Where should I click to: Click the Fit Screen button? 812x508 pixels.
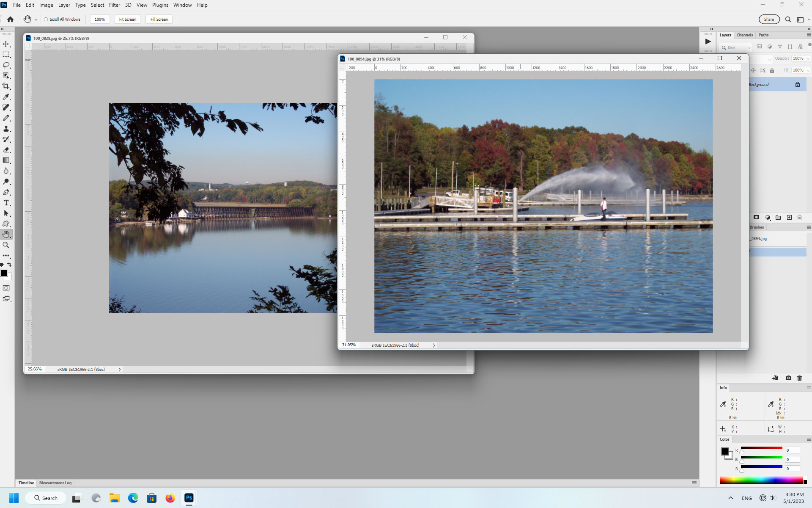(x=127, y=19)
